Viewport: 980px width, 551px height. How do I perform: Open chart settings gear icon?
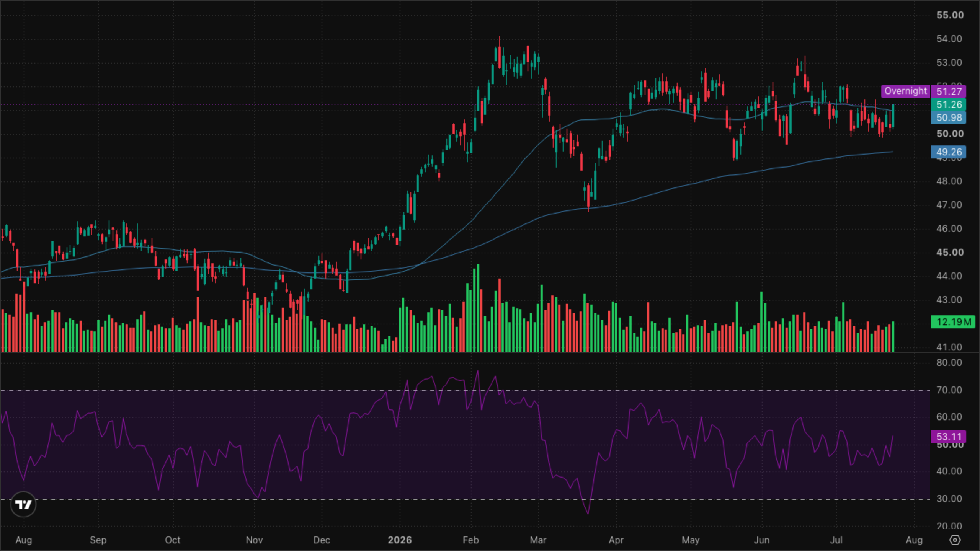click(x=955, y=540)
